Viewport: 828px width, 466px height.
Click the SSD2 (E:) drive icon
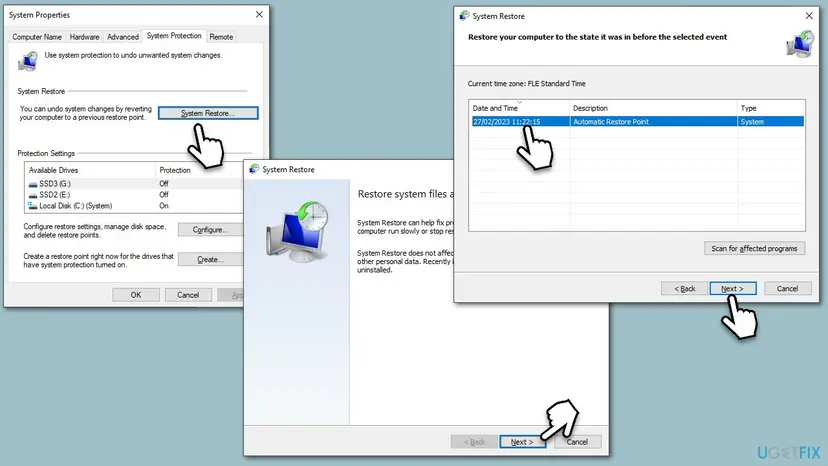click(33, 195)
